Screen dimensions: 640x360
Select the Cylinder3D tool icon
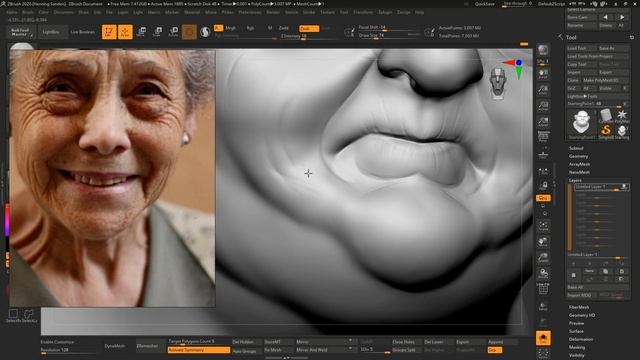pyautogui.click(x=606, y=116)
